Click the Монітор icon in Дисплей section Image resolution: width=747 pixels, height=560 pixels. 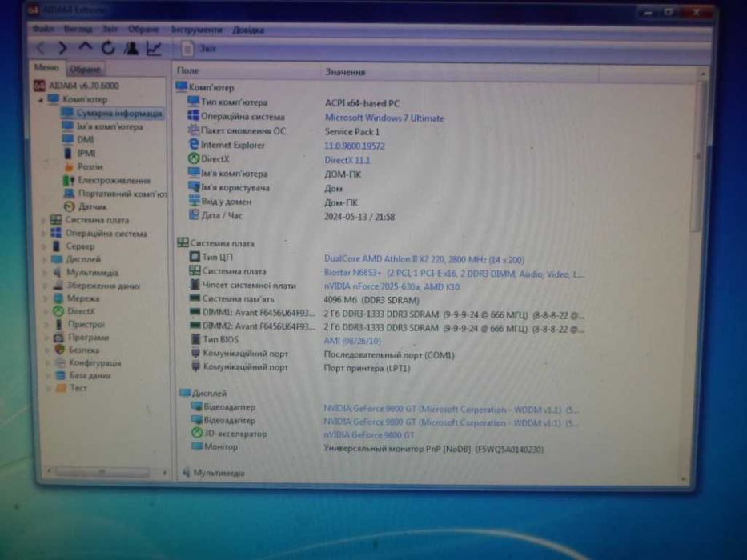pos(197,446)
